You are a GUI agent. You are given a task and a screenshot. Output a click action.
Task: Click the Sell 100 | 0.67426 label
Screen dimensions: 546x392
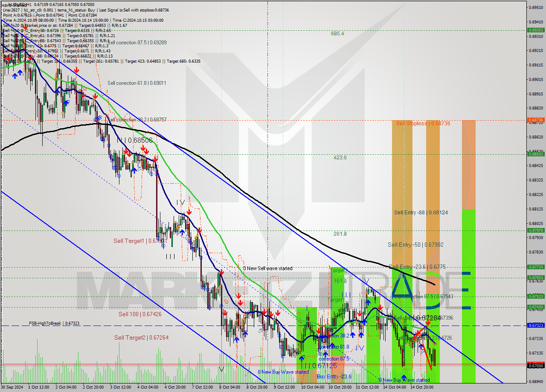(x=140, y=314)
